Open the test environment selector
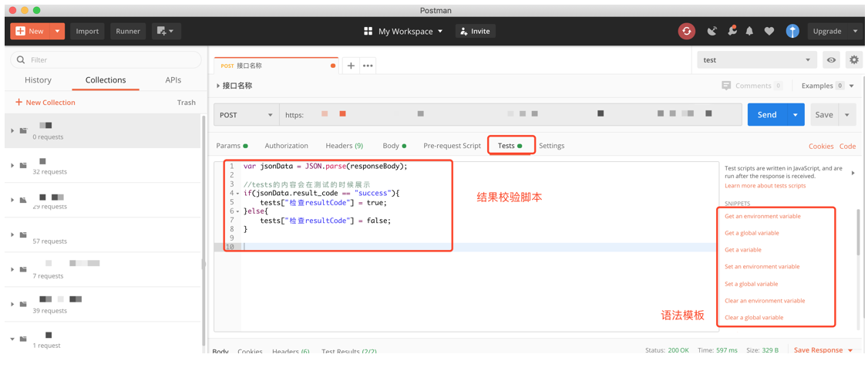Viewport: 868px width, 378px height. tap(757, 60)
